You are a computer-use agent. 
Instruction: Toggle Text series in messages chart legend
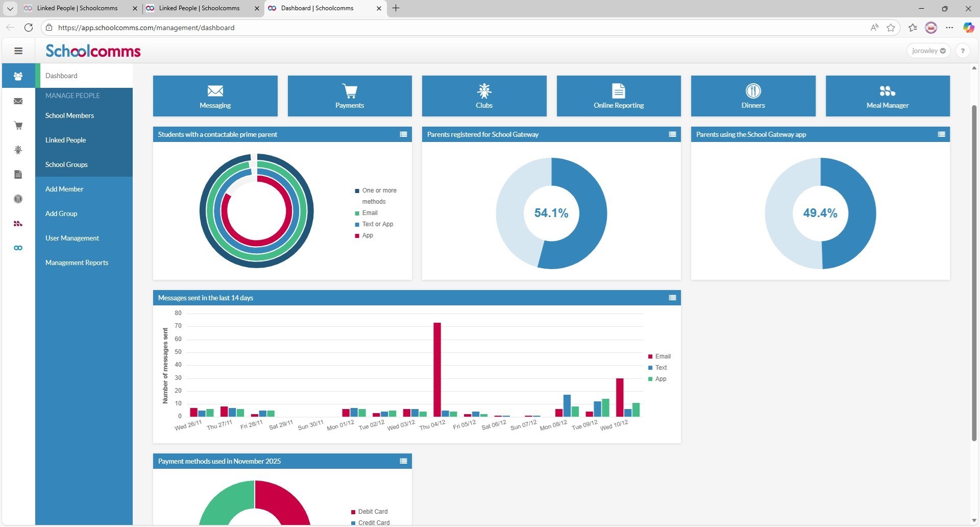tap(660, 368)
